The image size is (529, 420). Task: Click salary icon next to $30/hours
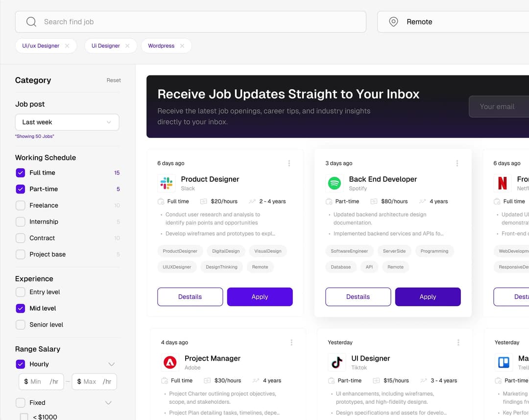(207, 381)
